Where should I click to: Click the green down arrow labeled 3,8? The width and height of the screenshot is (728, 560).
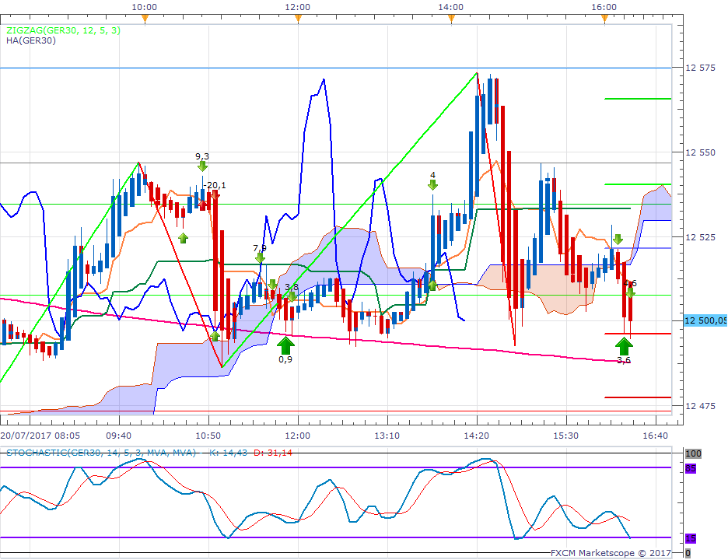pyautogui.click(x=292, y=296)
